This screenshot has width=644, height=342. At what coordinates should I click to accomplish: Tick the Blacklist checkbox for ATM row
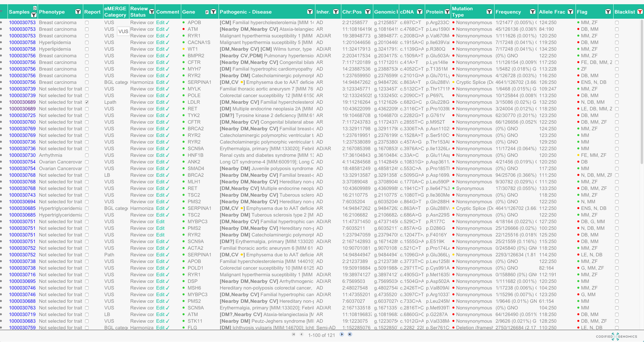click(x=617, y=29)
